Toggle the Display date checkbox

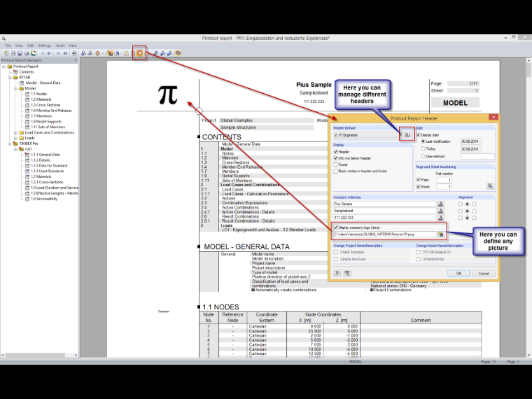pos(419,134)
